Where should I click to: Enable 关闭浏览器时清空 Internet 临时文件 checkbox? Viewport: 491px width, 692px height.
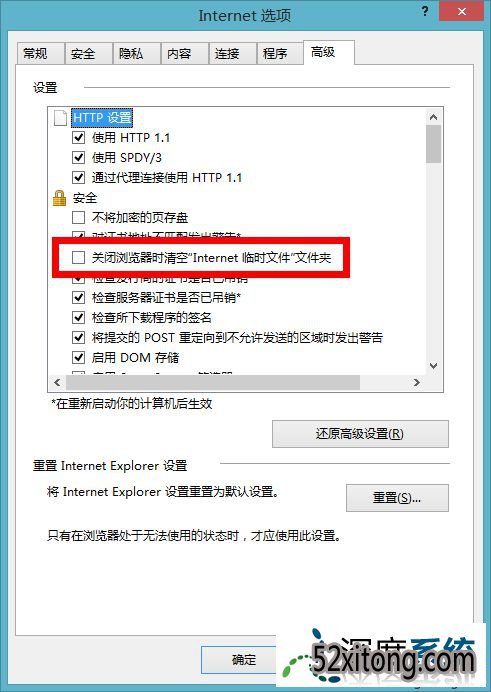(79, 257)
